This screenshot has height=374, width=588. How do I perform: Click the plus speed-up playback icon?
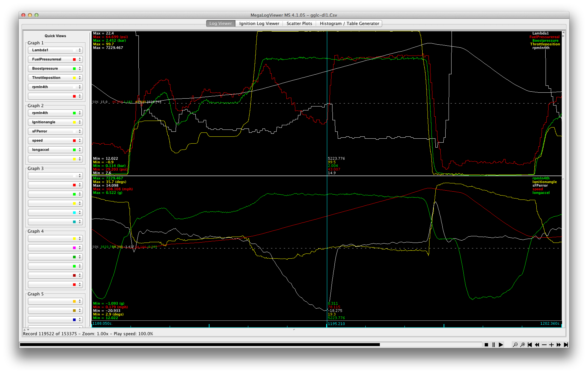[551, 345]
